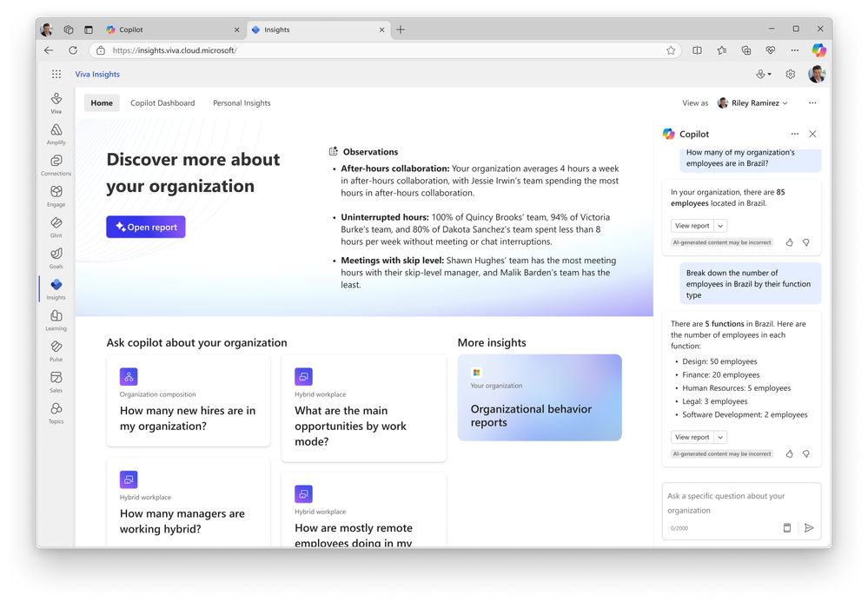
Task: Open the app launcher grid
Action: click(56, 74)
